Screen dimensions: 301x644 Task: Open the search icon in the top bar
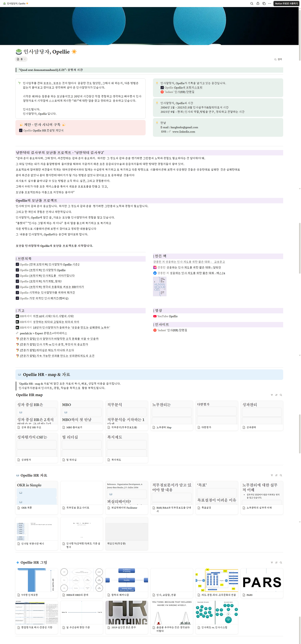[252, 4]
